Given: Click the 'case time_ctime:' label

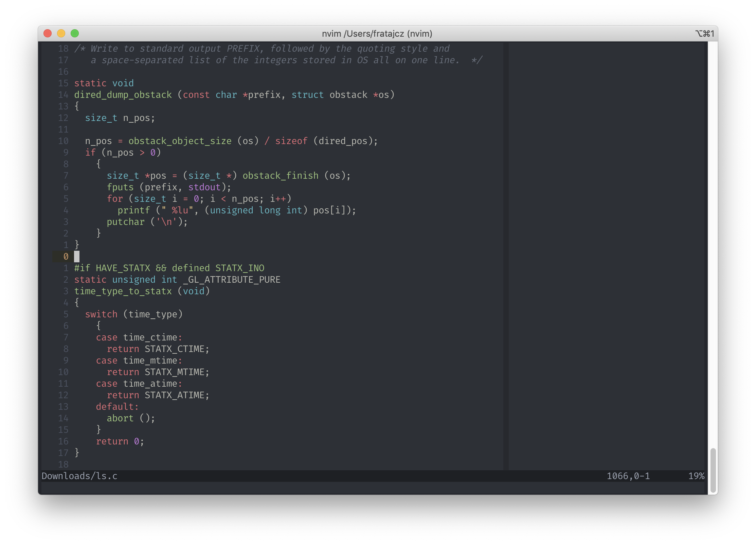Looking at the screenshot, I should [139, 337].
